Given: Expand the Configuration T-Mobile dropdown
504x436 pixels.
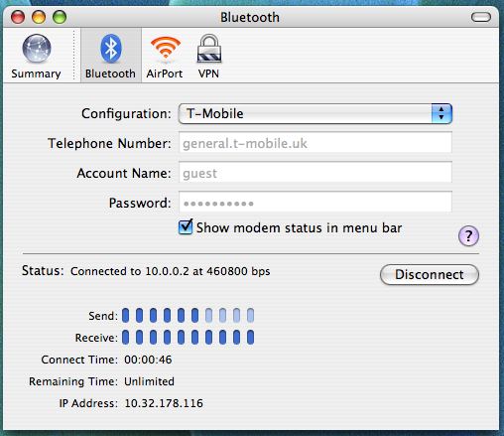Looking at the screenshot, I should click(315, 114).
